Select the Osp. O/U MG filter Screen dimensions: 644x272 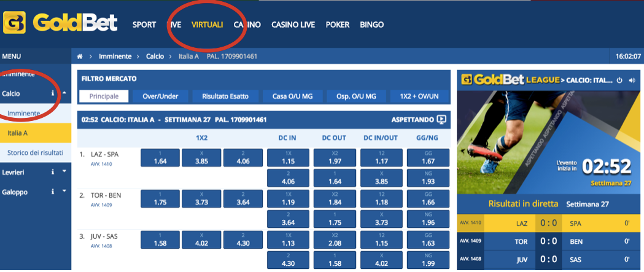356,96
